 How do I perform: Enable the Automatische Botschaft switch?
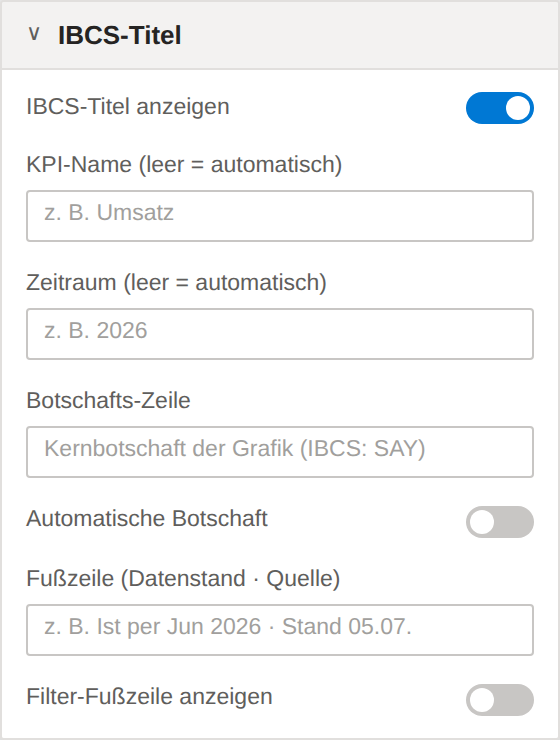(500, 522)
